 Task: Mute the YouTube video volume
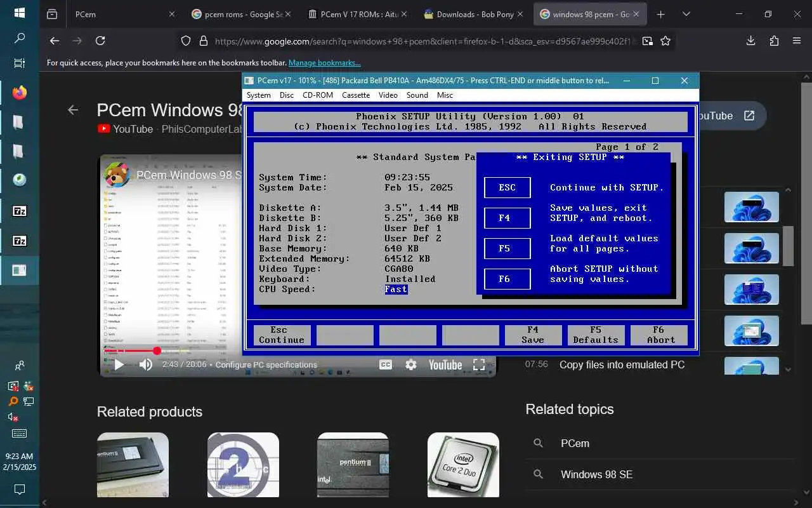[x=145, y=364]
